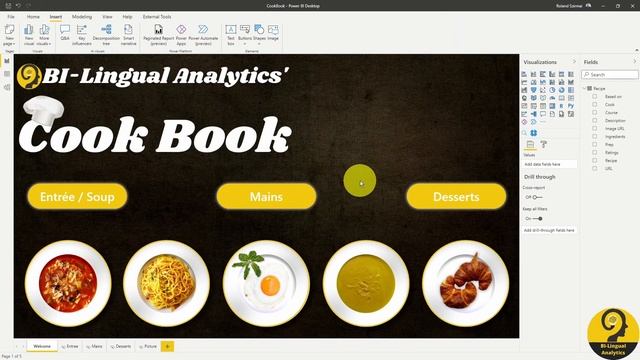Screen dimensions: 640x360
Task: Click the croissant plate image
Action: point(466,283)
